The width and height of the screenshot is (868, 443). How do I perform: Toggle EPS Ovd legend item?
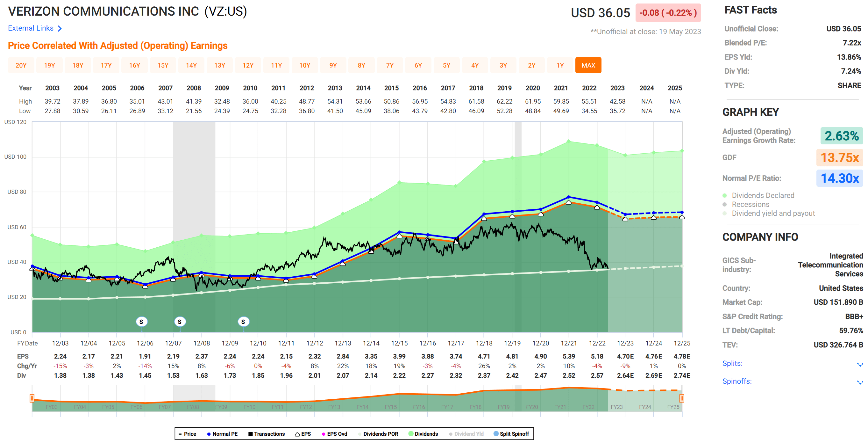(x=334, y=434)
